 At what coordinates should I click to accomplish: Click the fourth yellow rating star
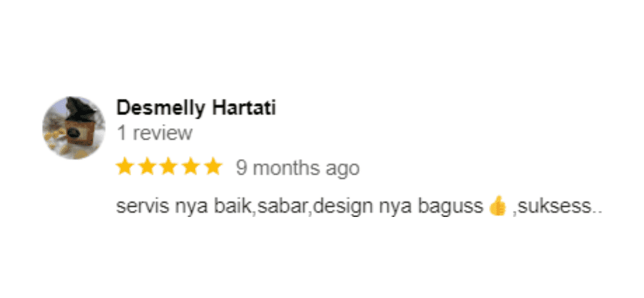click(191, 167)
